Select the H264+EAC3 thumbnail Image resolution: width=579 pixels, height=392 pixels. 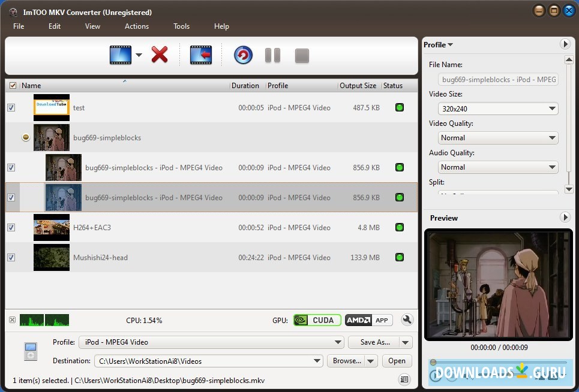52,227
